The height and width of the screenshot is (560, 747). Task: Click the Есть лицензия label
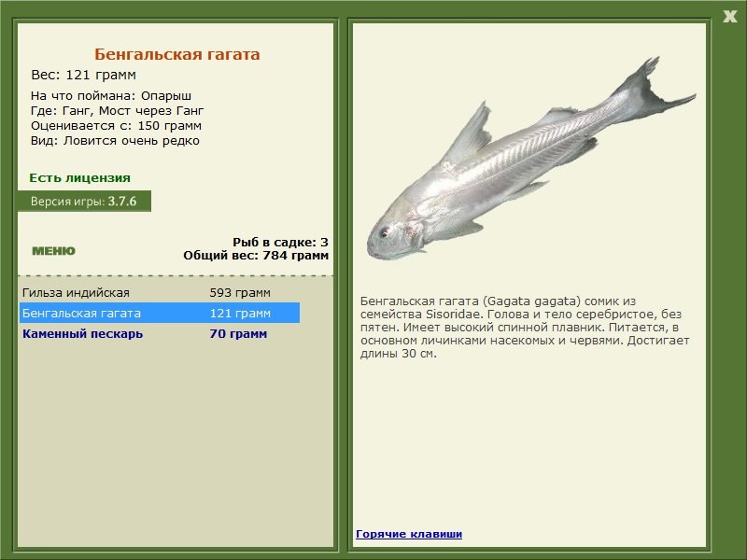pos(79,177)
